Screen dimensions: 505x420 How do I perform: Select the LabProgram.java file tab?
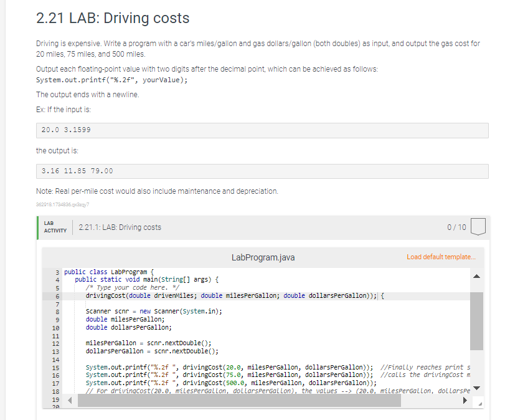263,257
